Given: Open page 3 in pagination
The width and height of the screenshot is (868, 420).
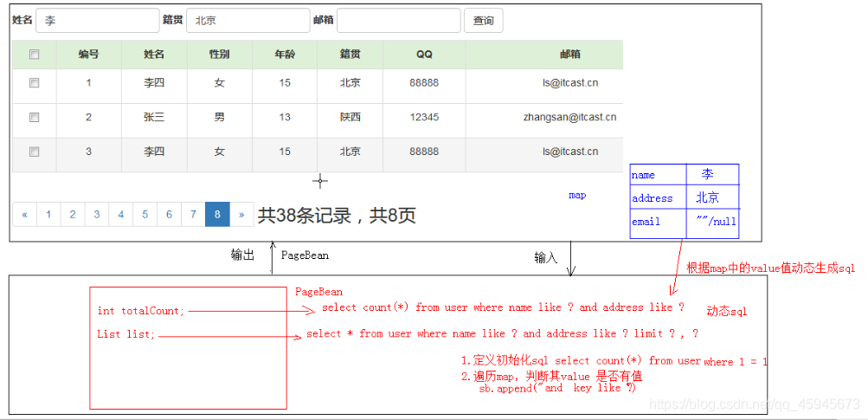Looking at the screenshot, I should [x=97, y=215].
